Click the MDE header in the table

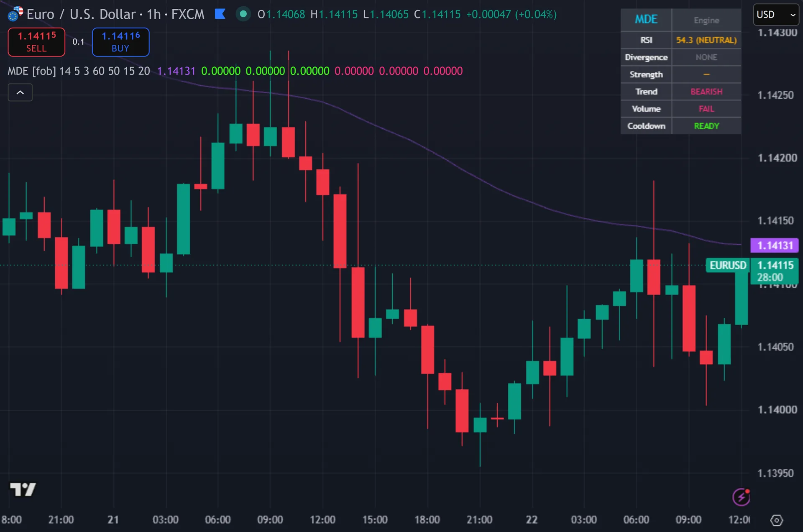tap(646, 20)
